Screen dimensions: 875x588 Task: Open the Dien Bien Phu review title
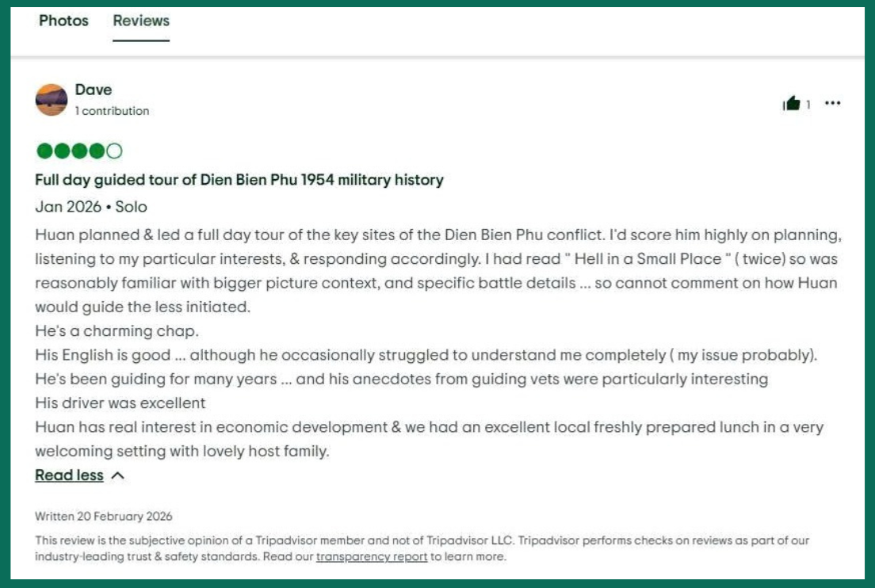click(239, 180)
